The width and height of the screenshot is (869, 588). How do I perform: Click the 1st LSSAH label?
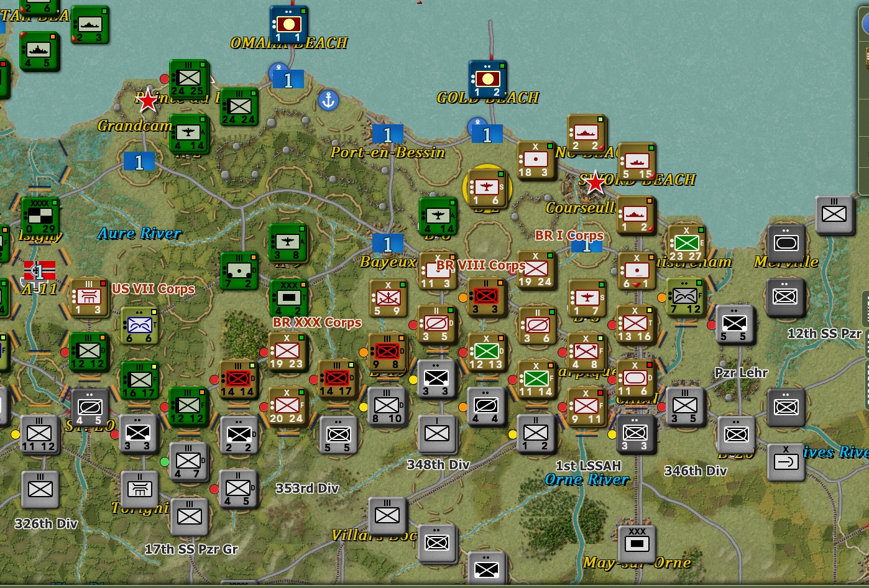pyautogui.click(x=588, y=466)
